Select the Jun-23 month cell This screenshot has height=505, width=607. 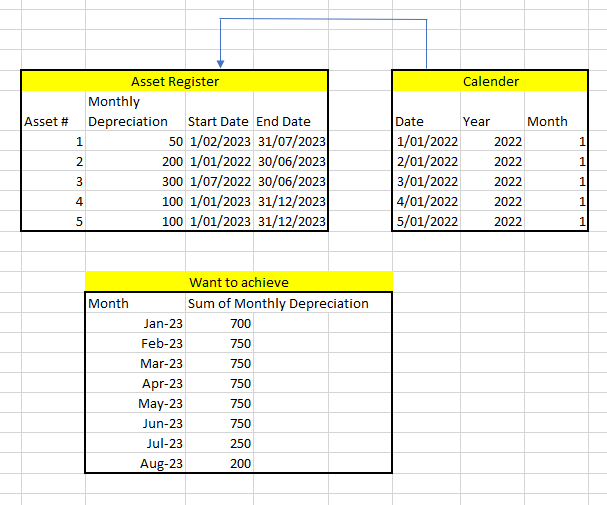(x=135, y=423)
